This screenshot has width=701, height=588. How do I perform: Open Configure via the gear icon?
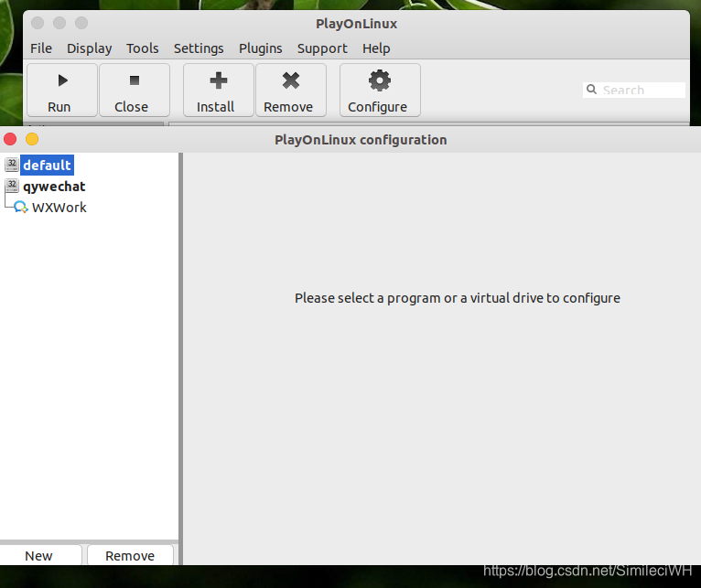point(380,80)
